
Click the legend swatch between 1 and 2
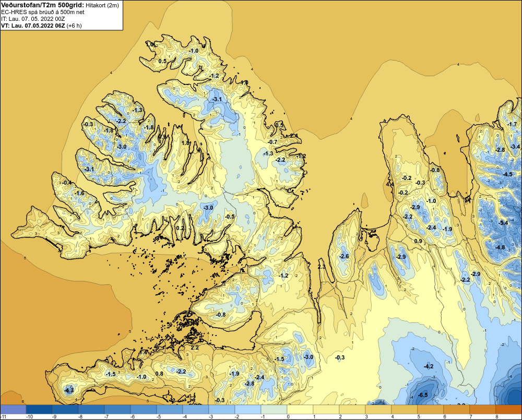coord(326,410)
